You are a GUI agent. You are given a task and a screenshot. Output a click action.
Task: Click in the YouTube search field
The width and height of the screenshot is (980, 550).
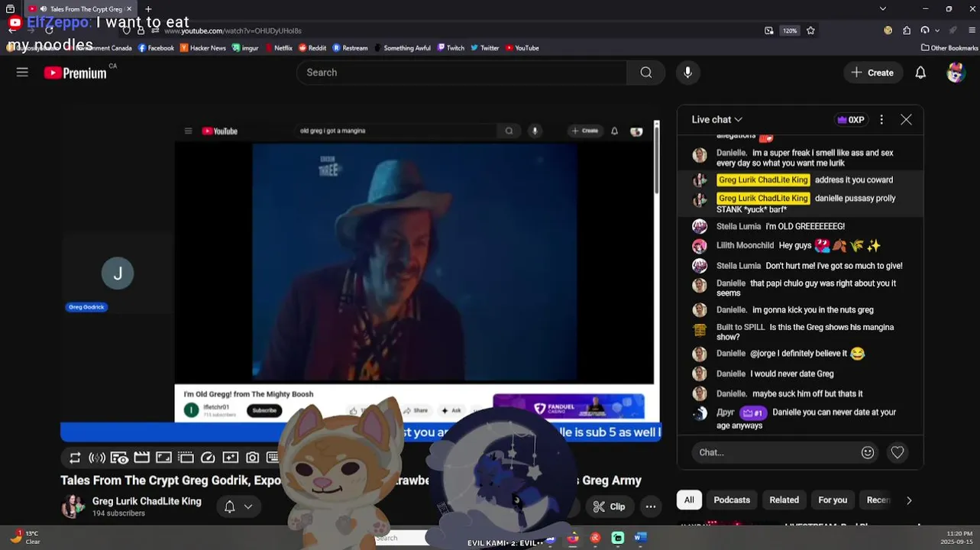[x=462, y=73]
